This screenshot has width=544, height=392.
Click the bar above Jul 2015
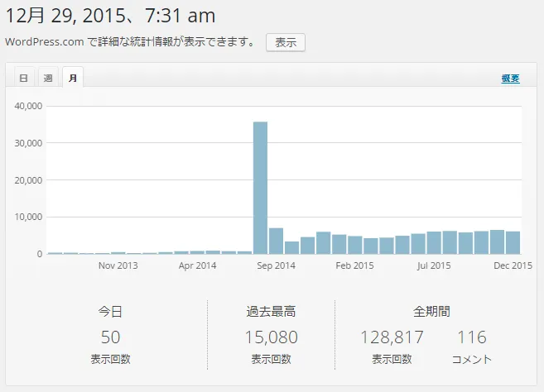(x=434, y=243)
